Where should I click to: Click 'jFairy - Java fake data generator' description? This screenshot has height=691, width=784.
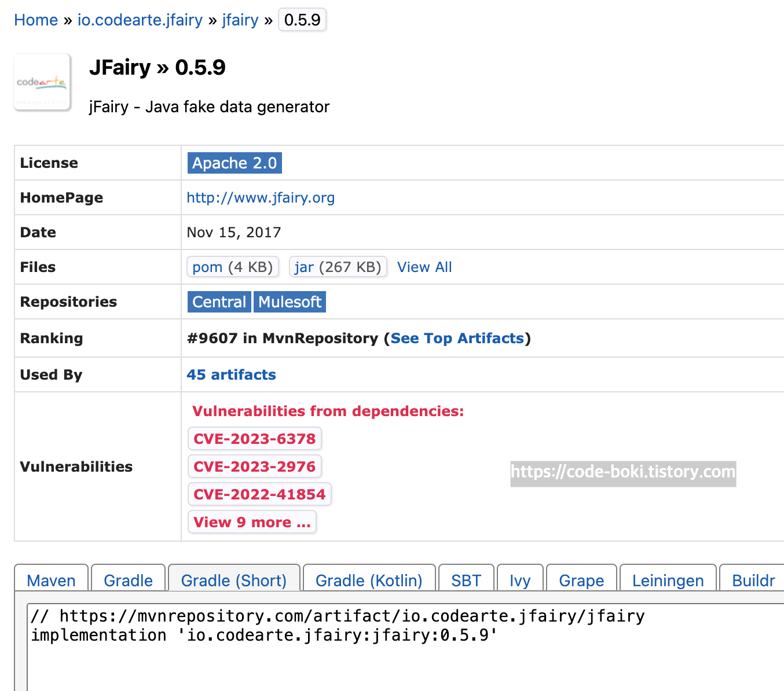tap(209, 107)
